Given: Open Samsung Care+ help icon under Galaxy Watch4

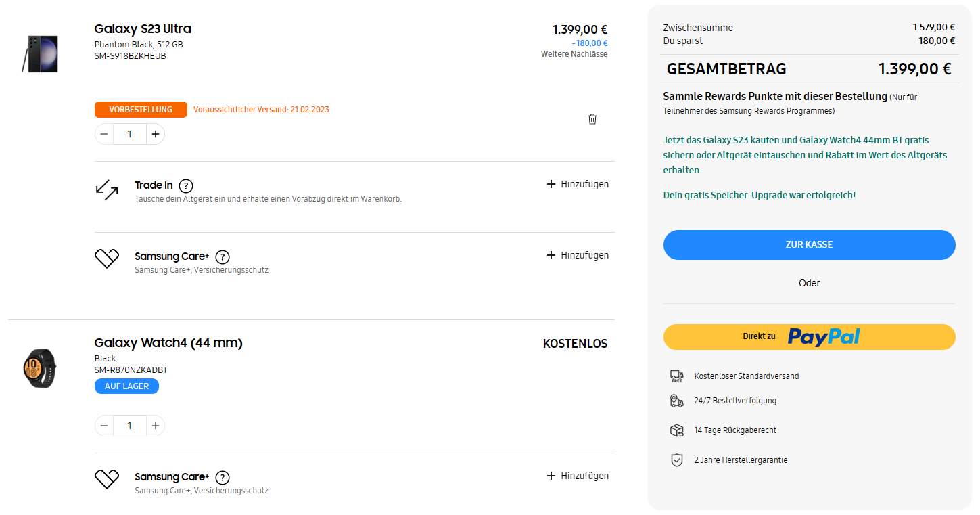Looking at the screenshot, I should tap(223, 477).
